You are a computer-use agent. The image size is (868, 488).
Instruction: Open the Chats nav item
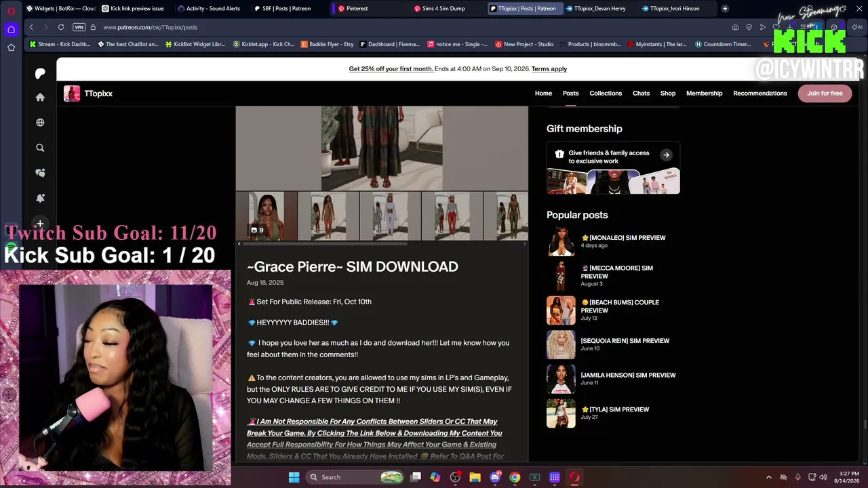click(641, 94)
